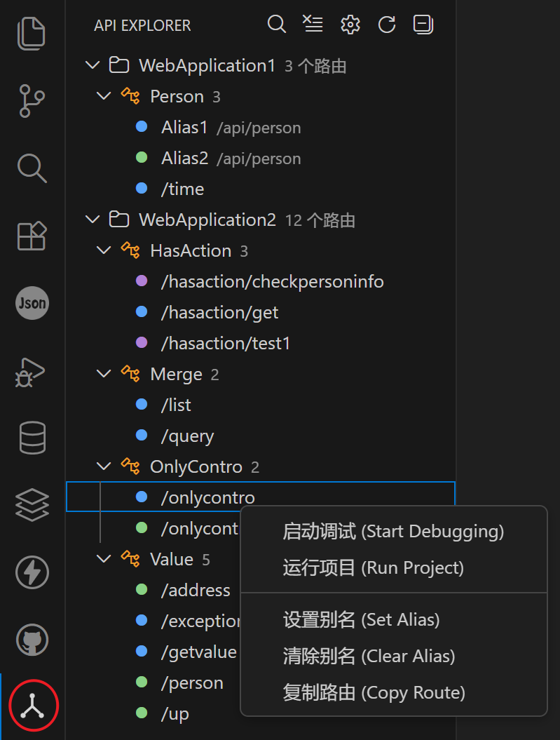Open Source Control from the activity bar

32,100
